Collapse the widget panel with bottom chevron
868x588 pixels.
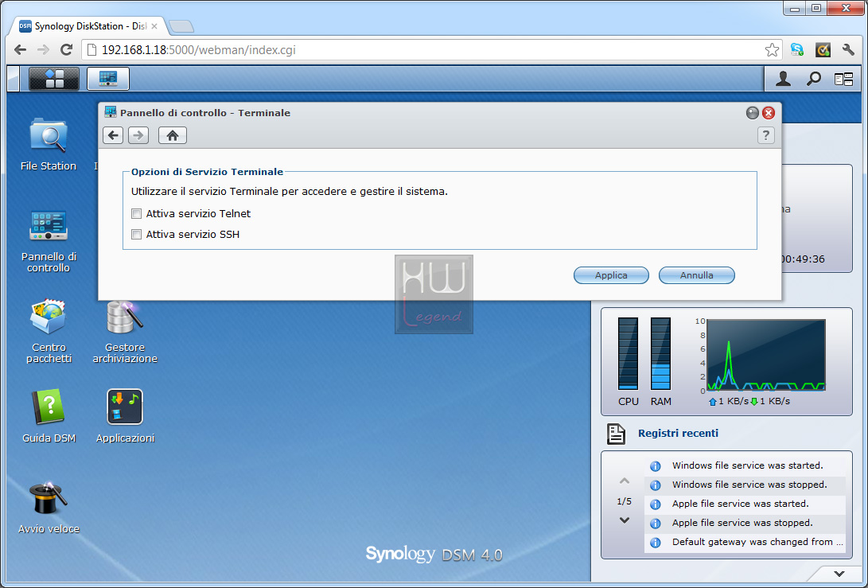pyautogui.click(x=839, y=574)
